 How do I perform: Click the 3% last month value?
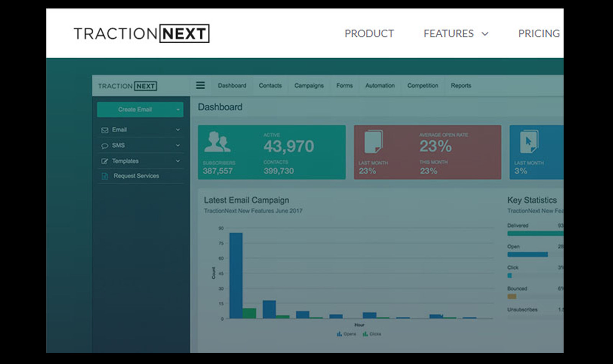point(521,171)
